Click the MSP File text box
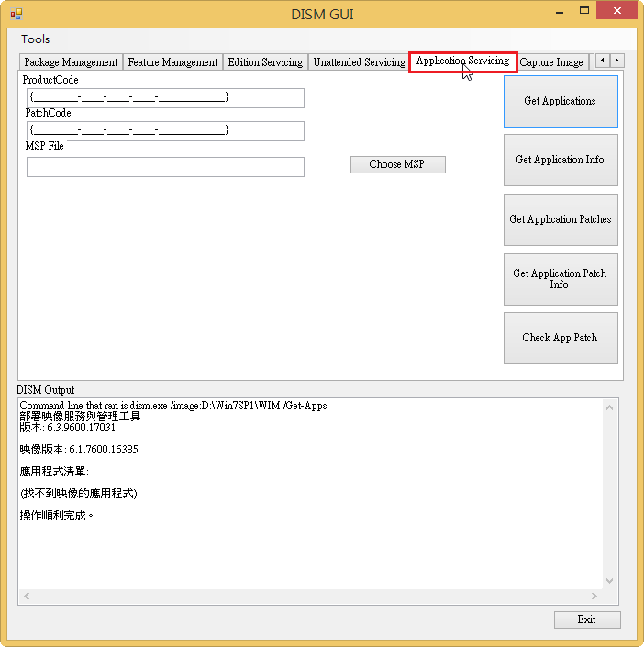Image resolution: width=644 pixels, height=647 pixels. coord(165,167)
